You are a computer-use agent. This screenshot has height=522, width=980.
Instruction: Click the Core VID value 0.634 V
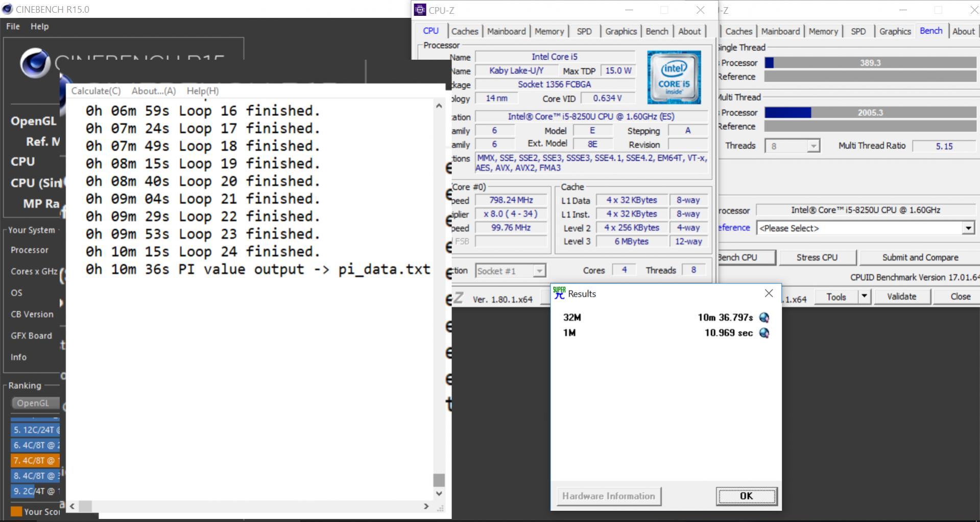(607, 98)
